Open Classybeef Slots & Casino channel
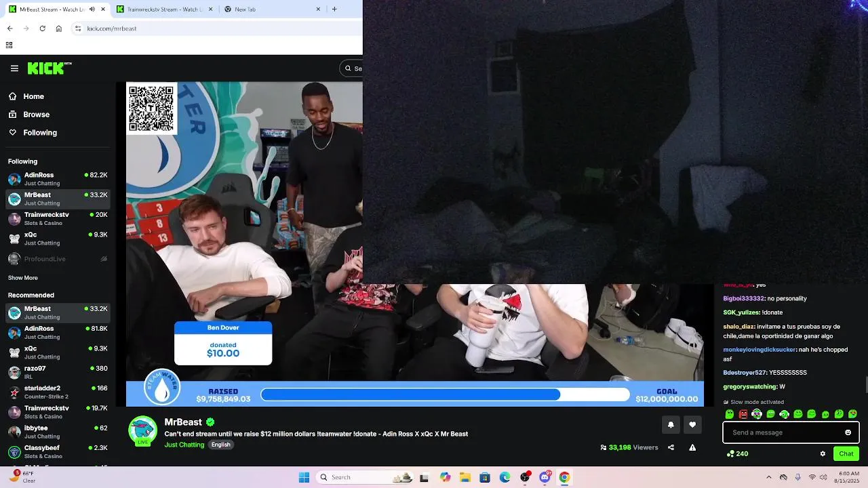 coord(58,452)
